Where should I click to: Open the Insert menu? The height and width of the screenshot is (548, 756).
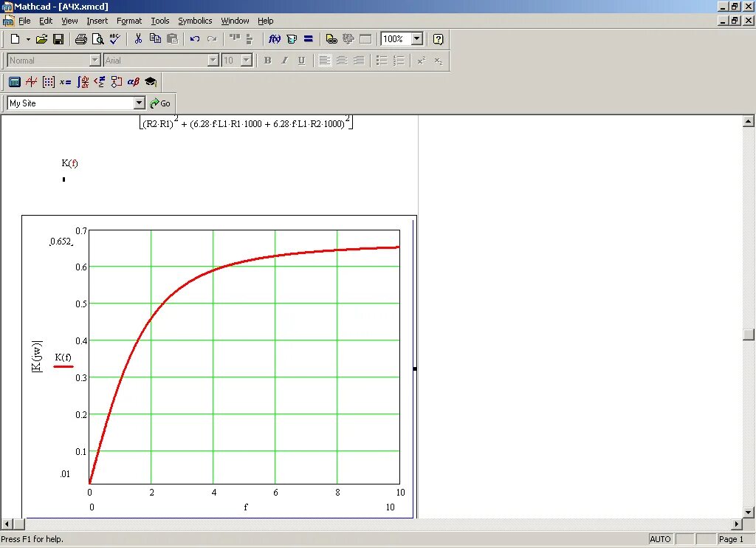pos(97,21)
